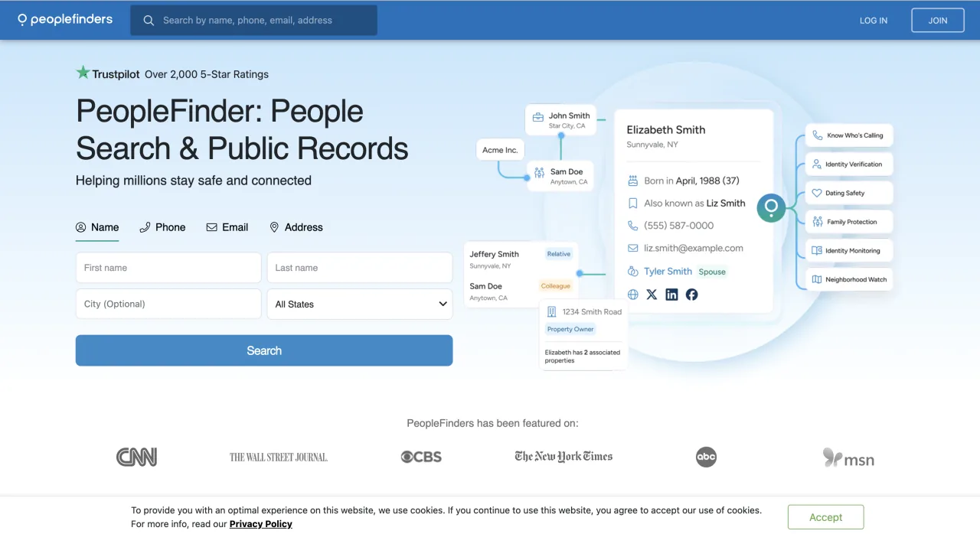Click the Relative tag on Jeffery Smith
Image resolution: width=980 pixels, height=534 pixels.
point(559,254)
